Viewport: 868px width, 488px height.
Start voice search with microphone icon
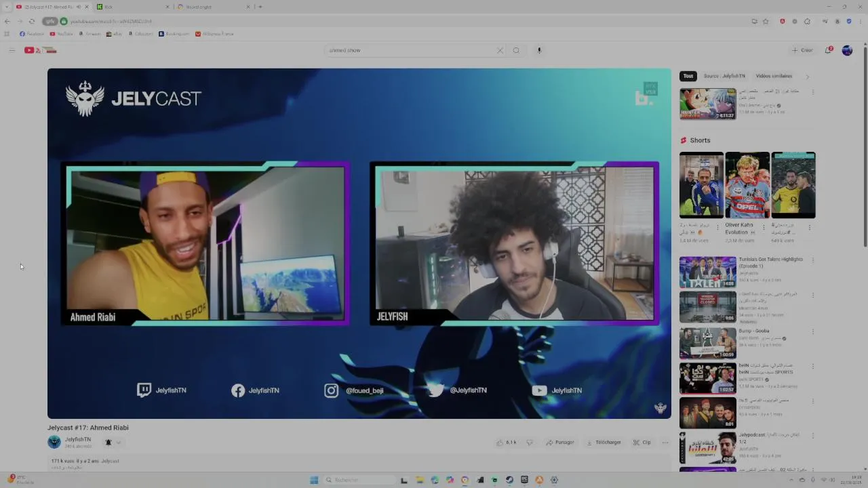pyautogui.click(x=539, y=50)
